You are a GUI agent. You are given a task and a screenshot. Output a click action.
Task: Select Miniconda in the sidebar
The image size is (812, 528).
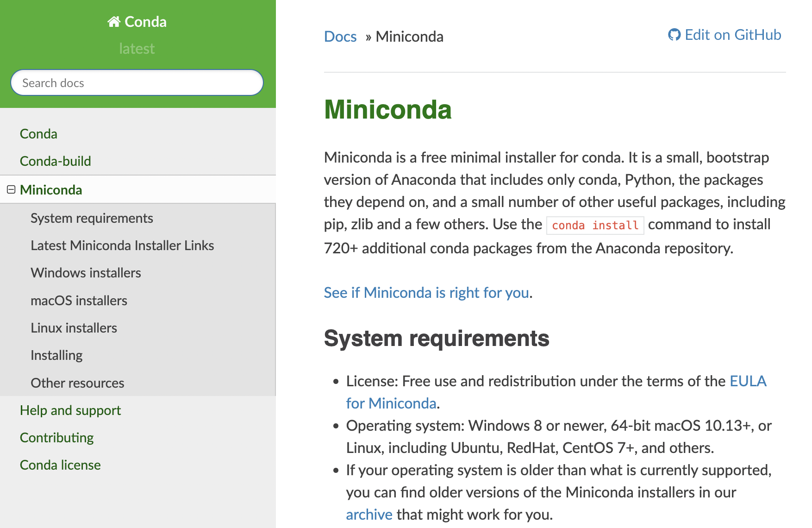coord(51,190)
